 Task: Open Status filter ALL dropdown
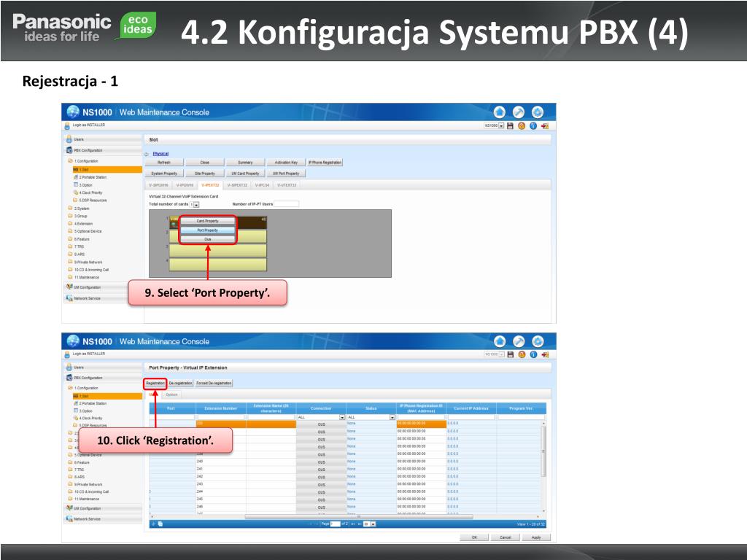point(392,417)
